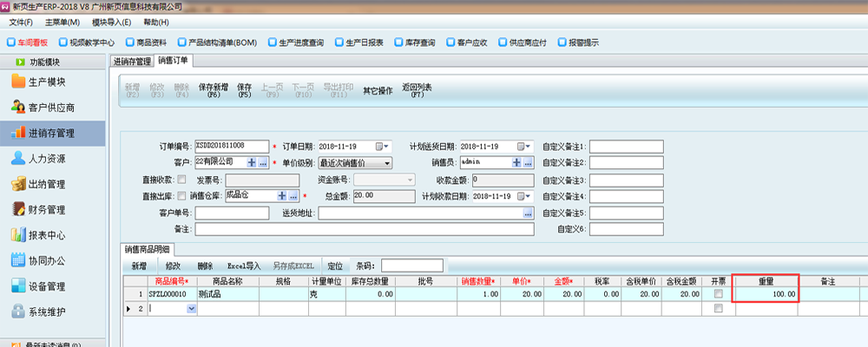Click the browse button beside 销售员 field
Image resolution: width=868 pixels, height=347 pixels.
tap(527, 162)
